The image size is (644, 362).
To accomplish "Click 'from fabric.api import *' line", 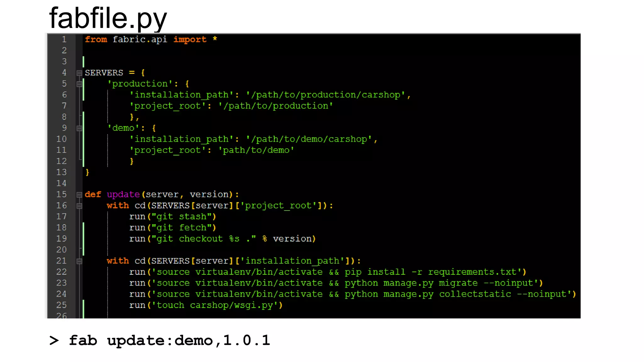I will click(151, 40).
